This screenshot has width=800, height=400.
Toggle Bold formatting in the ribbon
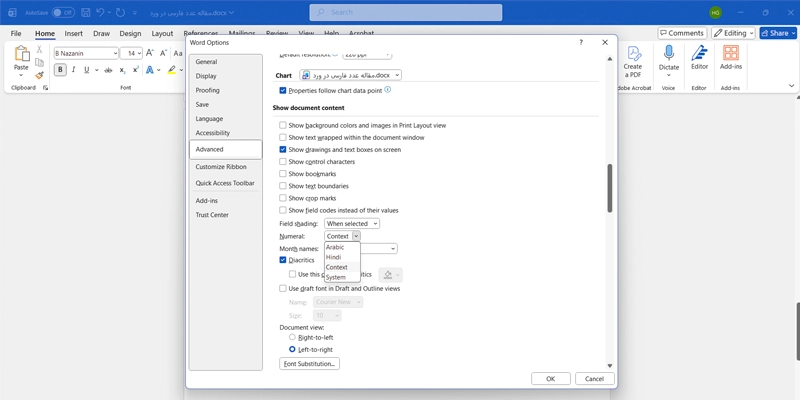pos(61,70)
